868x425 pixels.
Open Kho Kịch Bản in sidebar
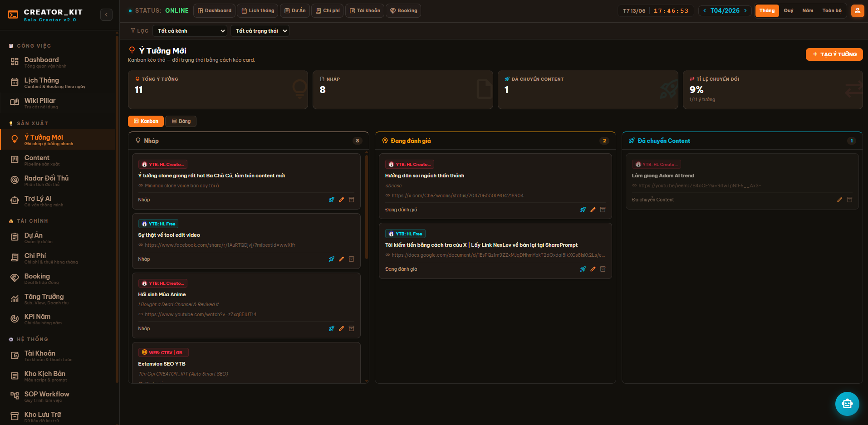pyautogui.click(x=58, y=376)
